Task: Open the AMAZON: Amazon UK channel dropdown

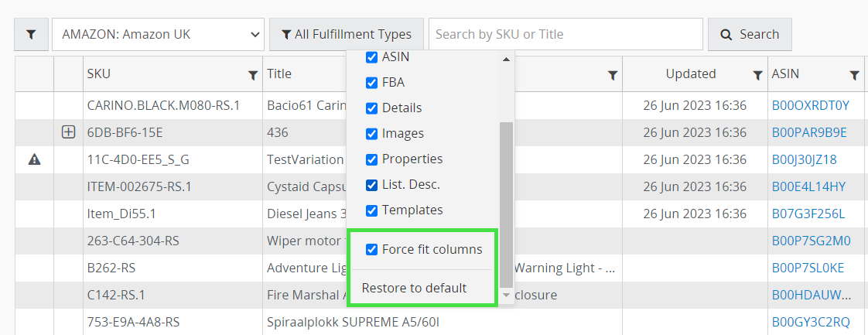Action: tap(158, 35)
